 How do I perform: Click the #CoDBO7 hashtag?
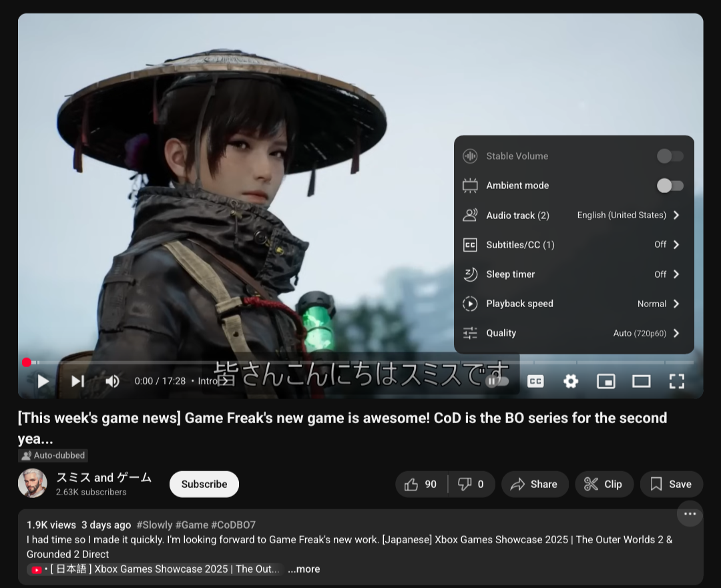tap(233, 525)
